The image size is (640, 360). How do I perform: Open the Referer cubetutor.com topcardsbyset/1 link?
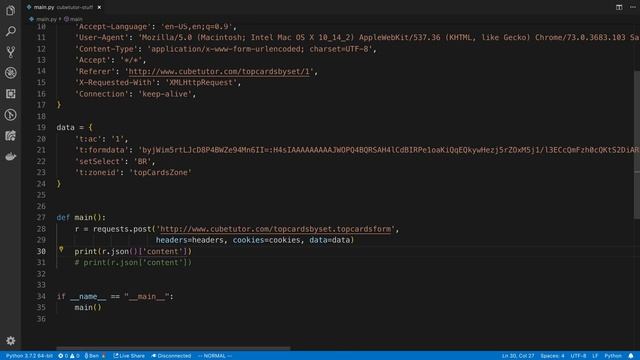219,71
